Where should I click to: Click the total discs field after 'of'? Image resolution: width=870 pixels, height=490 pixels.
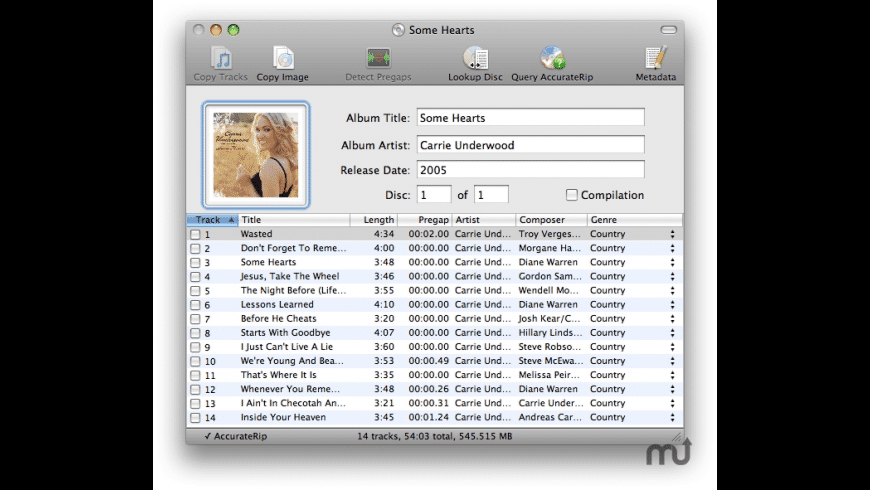(491, 195)
